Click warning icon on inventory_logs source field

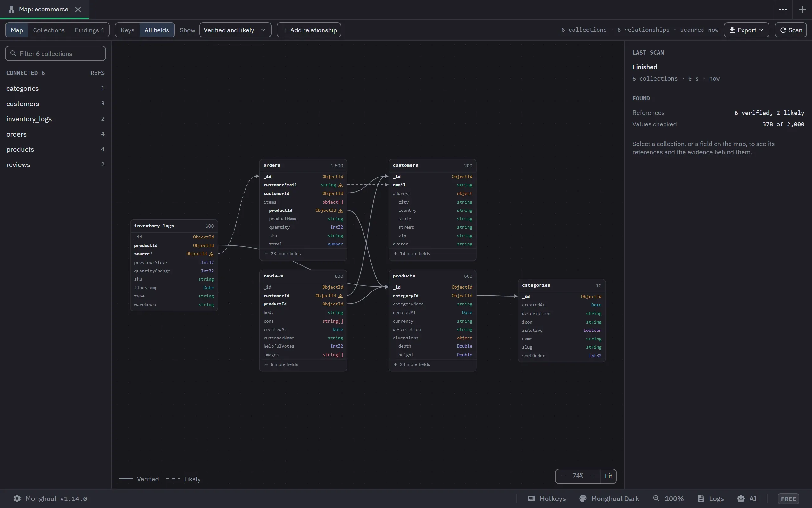click(x=211, y=254)
